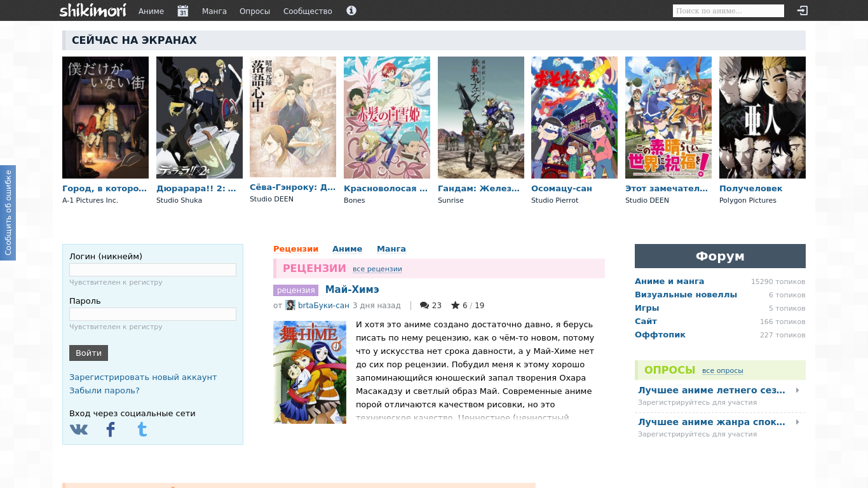Click the info circle icon in navigation
The width and height of the screenshot is (868, 488).
click(x=351, y=10)
